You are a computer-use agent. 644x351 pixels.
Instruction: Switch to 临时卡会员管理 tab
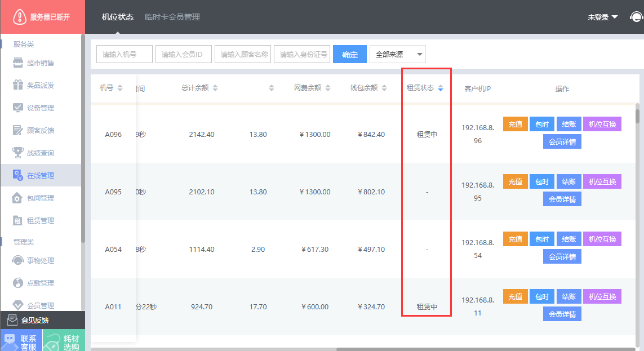pyautogui.click(x=172, y=17)
